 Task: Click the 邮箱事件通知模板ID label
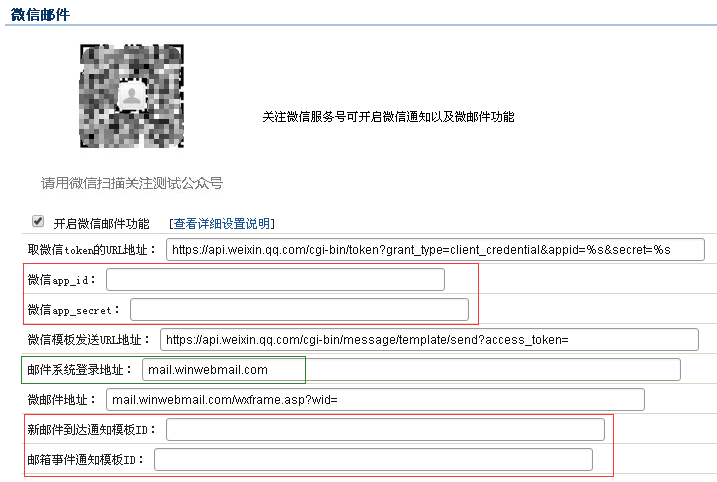coord(86,460)
